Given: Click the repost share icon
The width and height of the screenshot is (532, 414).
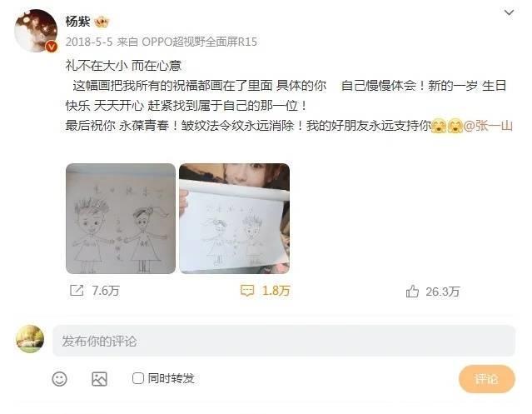Looking at the screenshot, I should pyautogui.click(x=77, y=291).
